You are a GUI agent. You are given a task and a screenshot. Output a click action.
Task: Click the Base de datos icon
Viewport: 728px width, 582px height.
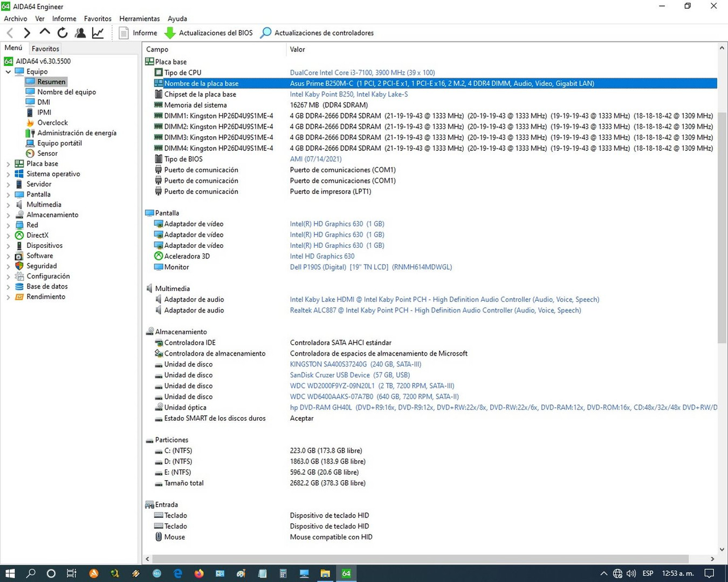pos(19,287)
